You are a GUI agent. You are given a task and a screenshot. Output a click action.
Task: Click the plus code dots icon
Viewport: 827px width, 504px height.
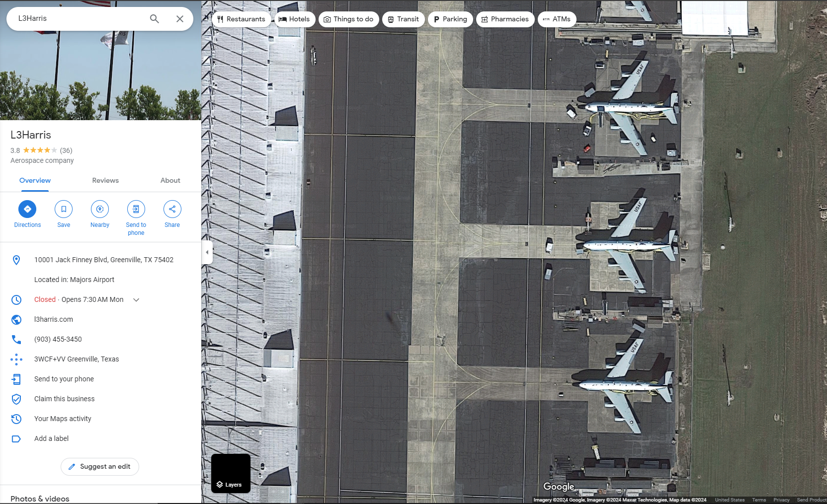click(x=16, y=359)
